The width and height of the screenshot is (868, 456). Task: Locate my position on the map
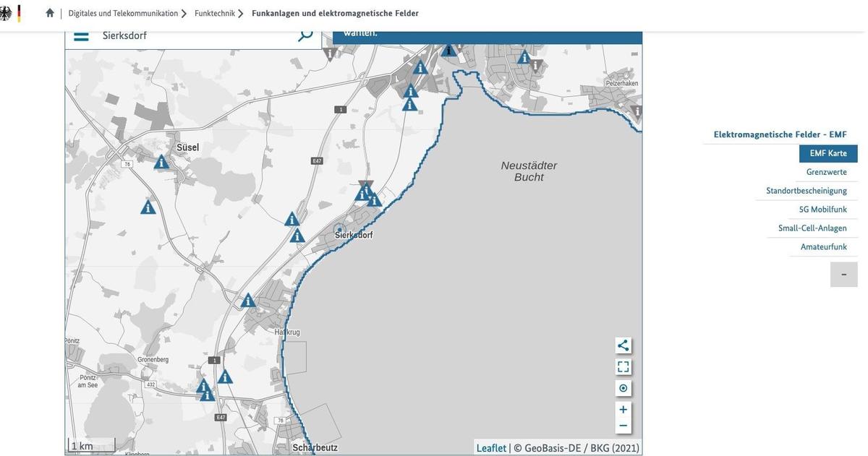(623, 389)
